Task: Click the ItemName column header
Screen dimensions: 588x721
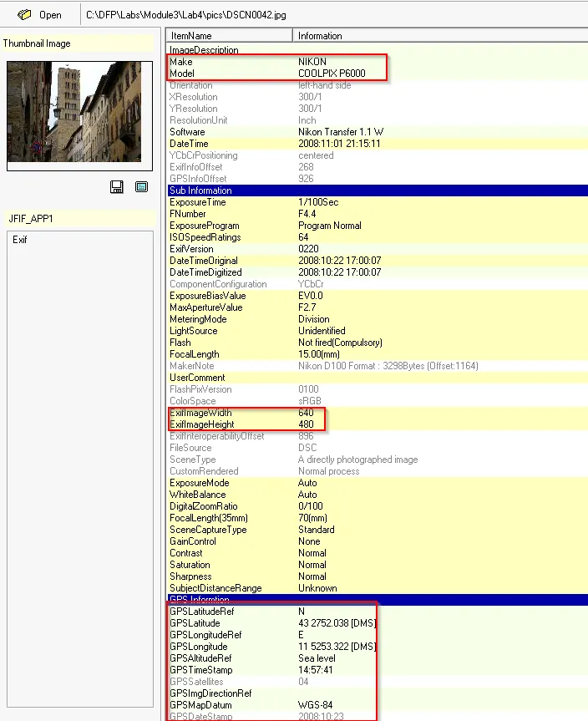Action: pos(191,36)
